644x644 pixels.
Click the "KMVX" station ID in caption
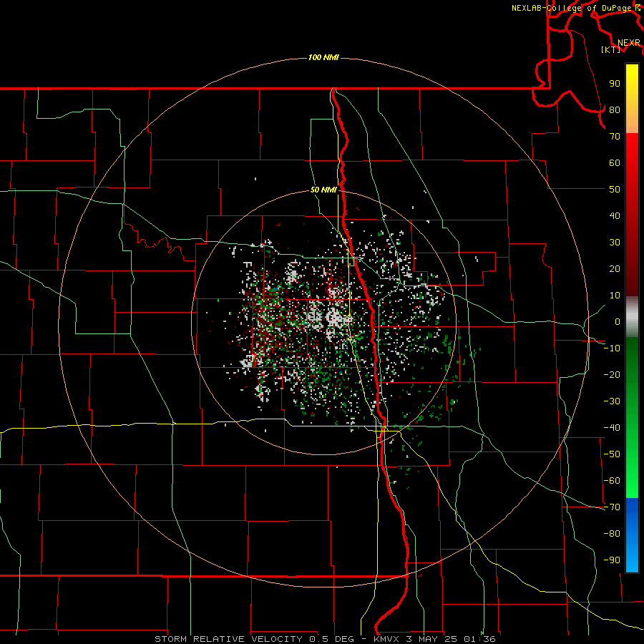pos(386,639)
